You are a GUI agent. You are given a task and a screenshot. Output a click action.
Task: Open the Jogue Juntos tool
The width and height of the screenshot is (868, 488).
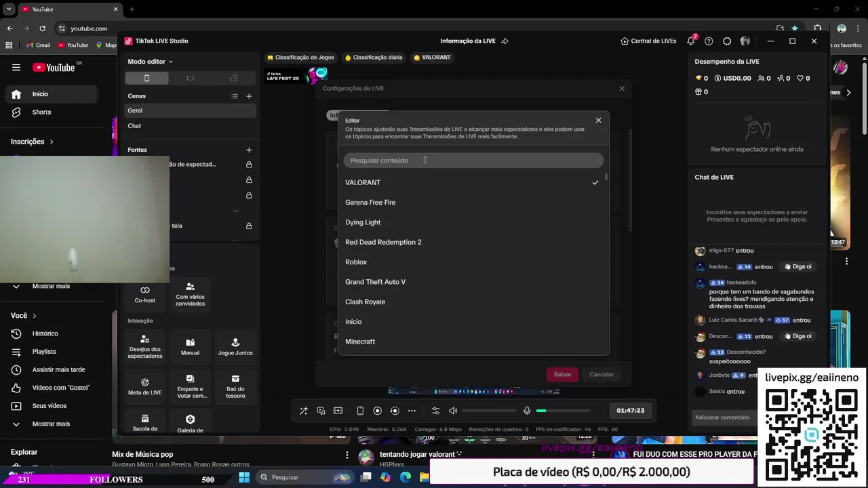(x=235, y=347)
